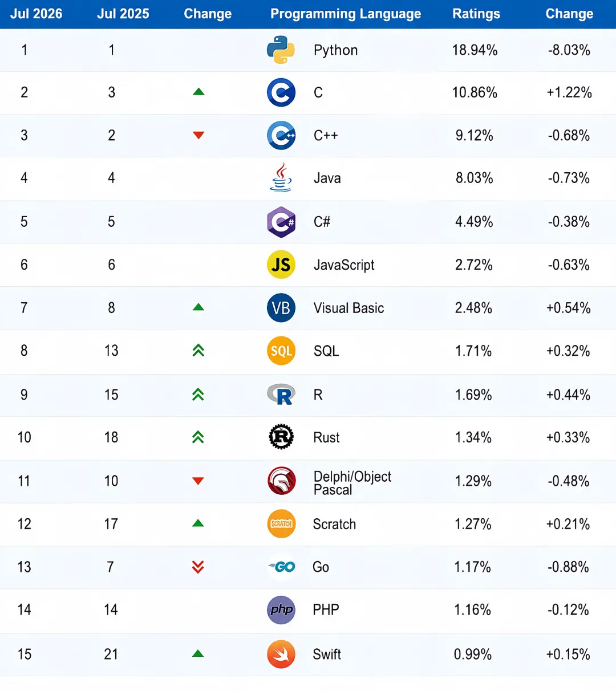This screenshot has width=616, height=691.
Task: Click the Swift bird logo icon
Action: (x=281, y=654)
